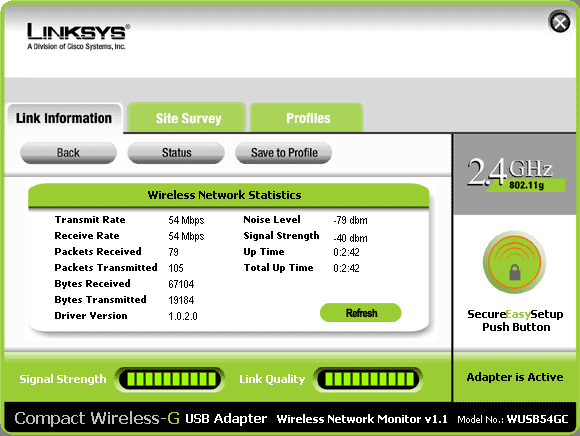Image resolution: width=580 pixels, height=436 pixels.
Task: Click the SecureEasySetup padlock push button icon
Action: (514, 263)
